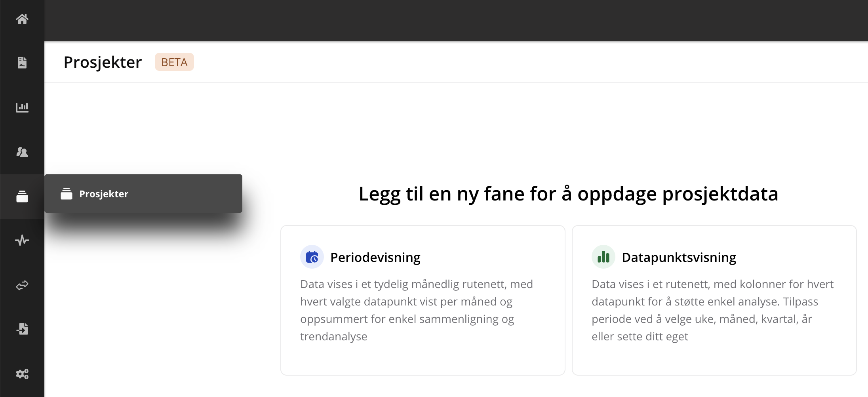Select the Periodevisning card title
The image size is (868, 397).
click(375, 258)
